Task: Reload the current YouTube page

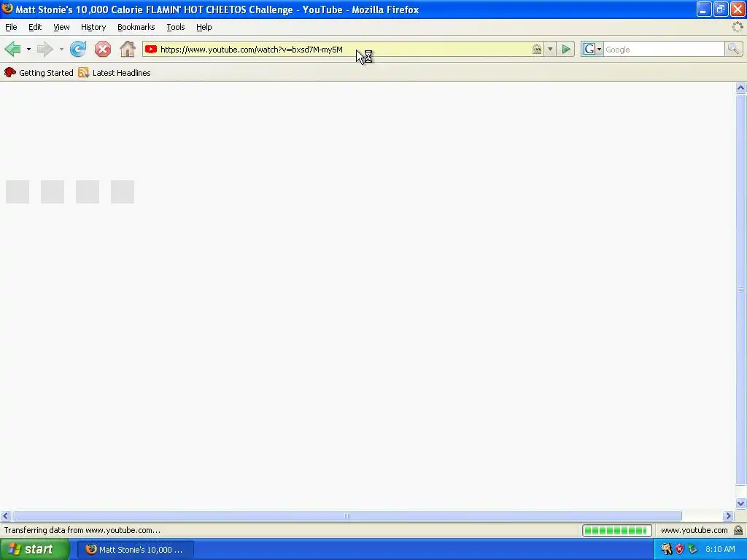Action: [x=78, y=49]
